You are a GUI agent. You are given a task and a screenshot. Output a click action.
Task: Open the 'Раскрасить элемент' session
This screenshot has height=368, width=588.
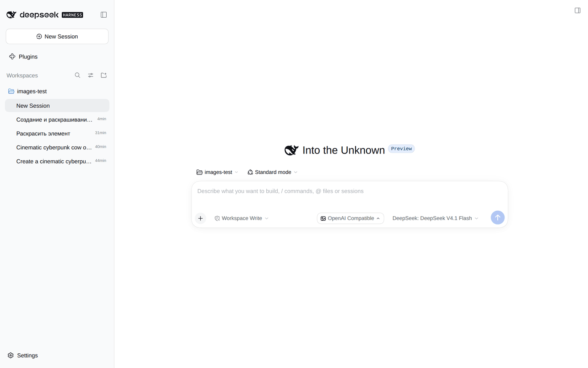click(x=57, y=133)
